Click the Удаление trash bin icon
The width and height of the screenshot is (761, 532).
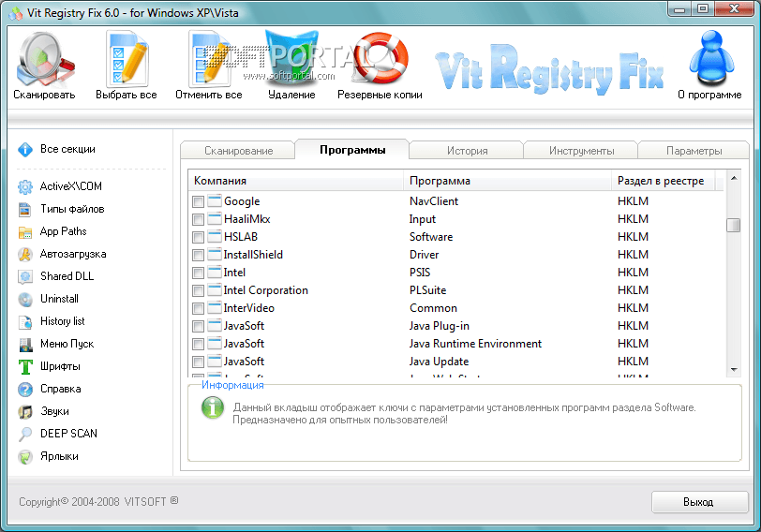[x=291, y=57]
